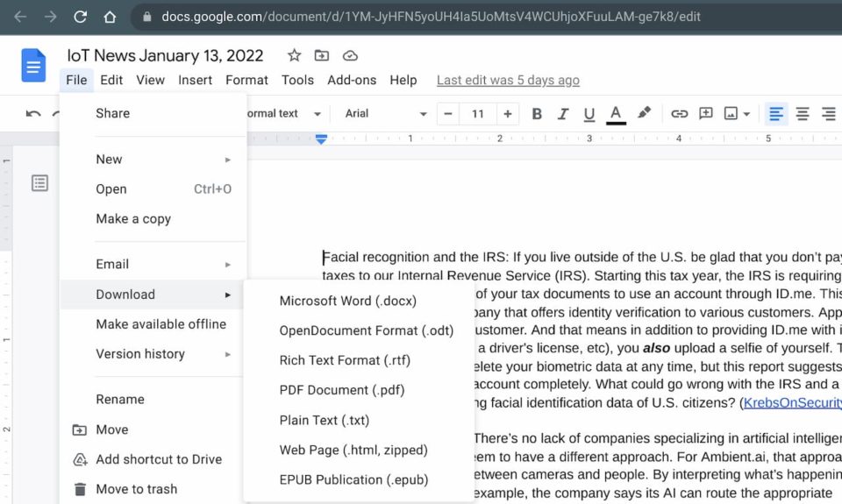Open the Add-ons menu
Viewport: 842px width, 504px height.
[352, 80]
